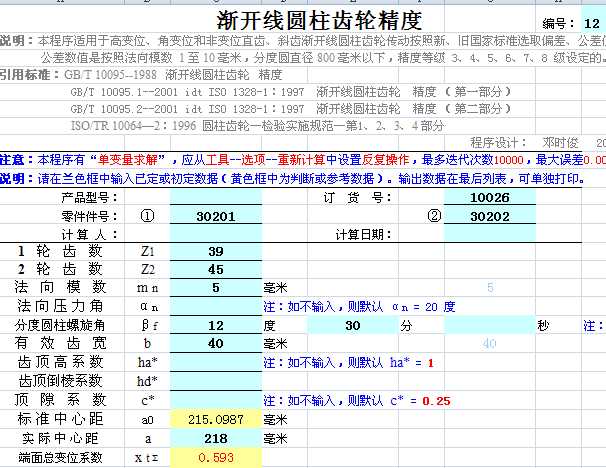Click the empty helix angle 秒 cell
Viewport: 606px width, 468px height.
point(490,325)
